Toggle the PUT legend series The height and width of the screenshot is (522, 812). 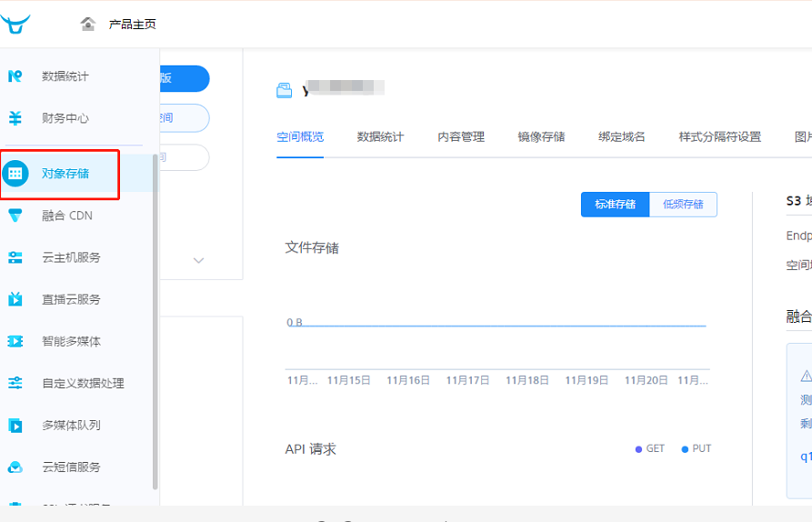click(697, 448)
